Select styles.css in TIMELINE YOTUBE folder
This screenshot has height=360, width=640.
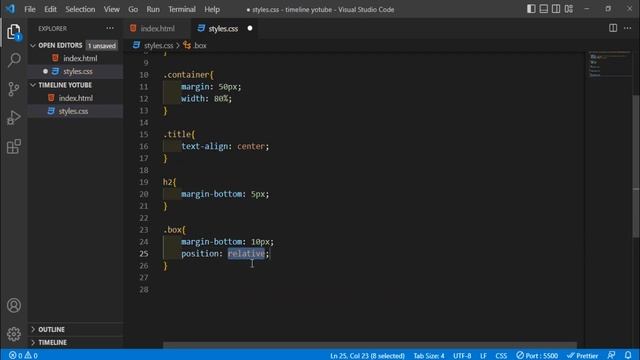[x=75, y=111]
